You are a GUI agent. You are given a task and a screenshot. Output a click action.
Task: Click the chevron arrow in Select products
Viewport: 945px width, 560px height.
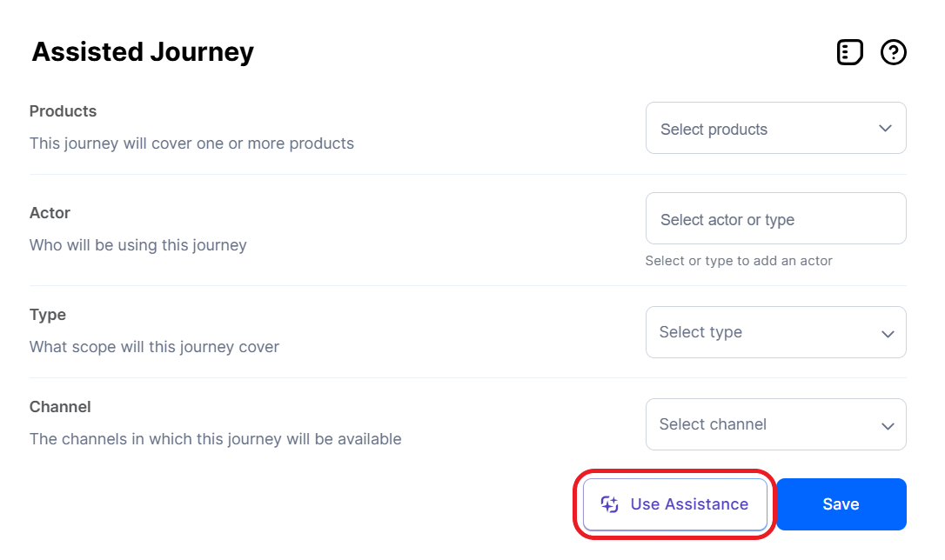[885, 129]
